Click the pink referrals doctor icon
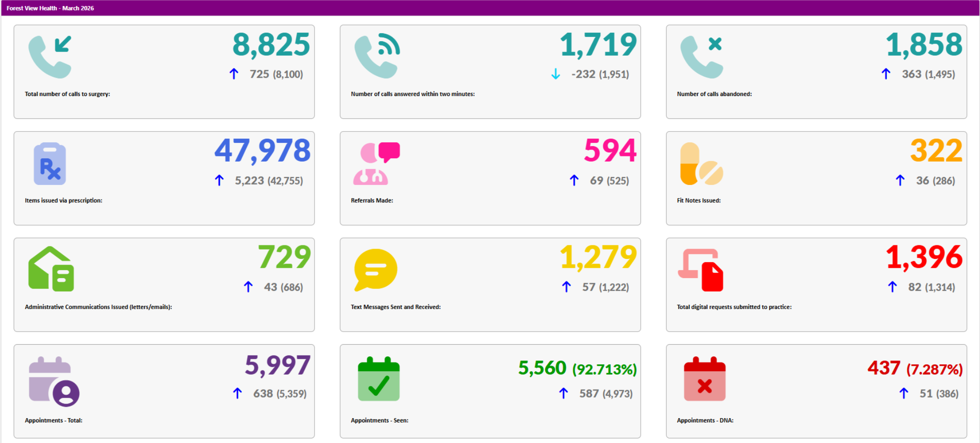 pyautogui.click(x=377, y=163)
